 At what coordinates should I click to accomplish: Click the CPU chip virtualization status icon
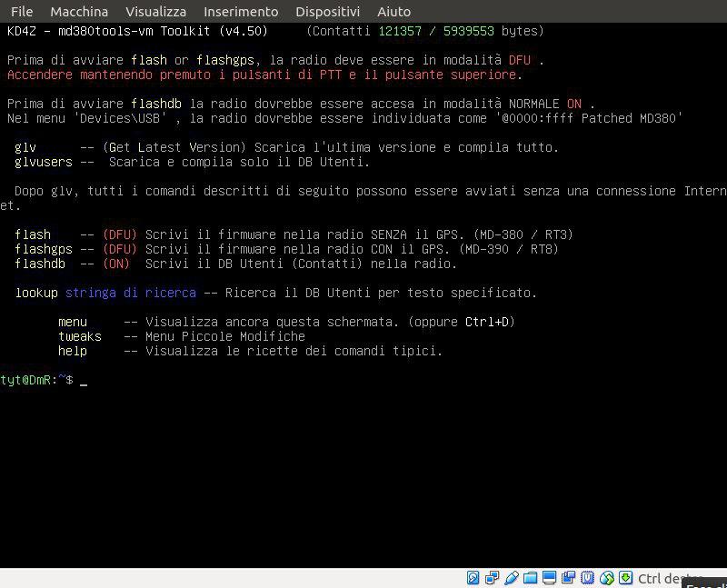click(x=587, y=578)
